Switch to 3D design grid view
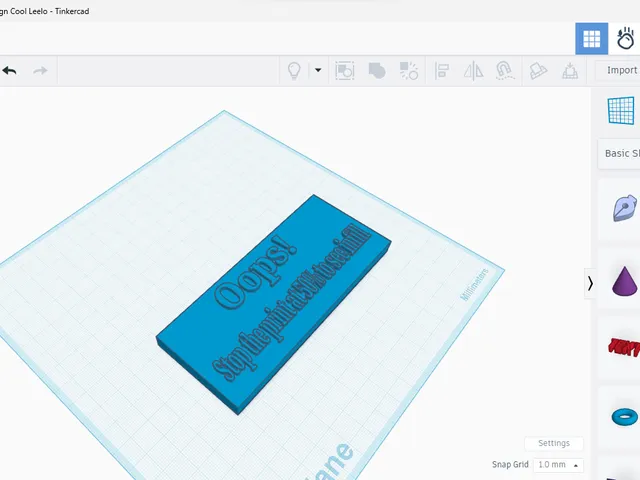 point(591,39)
